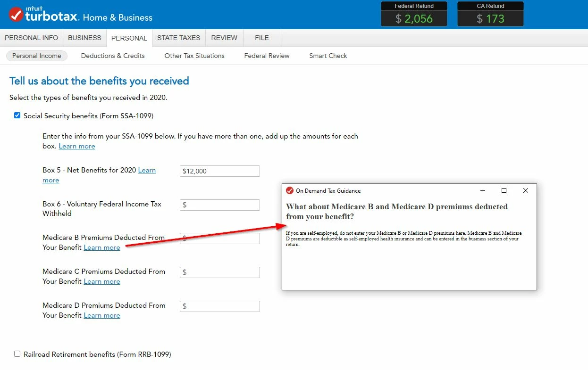Go to the STATE TAXES tab
588x370 pixels.
coord(179,38)
